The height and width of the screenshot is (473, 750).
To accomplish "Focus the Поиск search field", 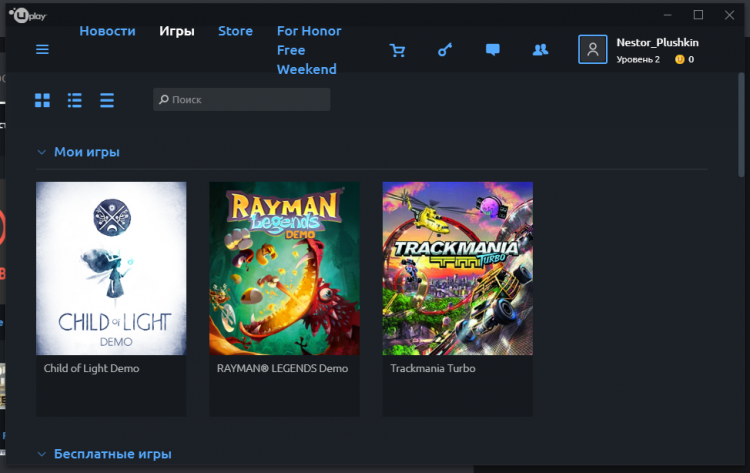I will [242, 99].
